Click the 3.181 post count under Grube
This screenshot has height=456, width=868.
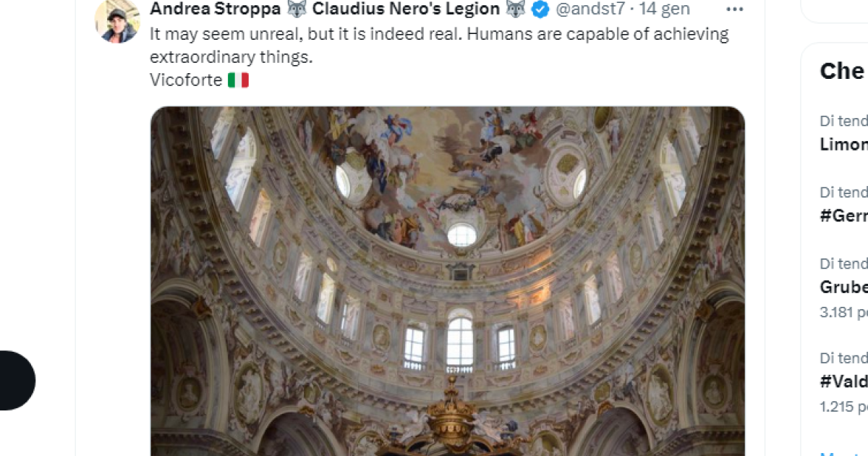pyautogui.click(x=843, y=313)
